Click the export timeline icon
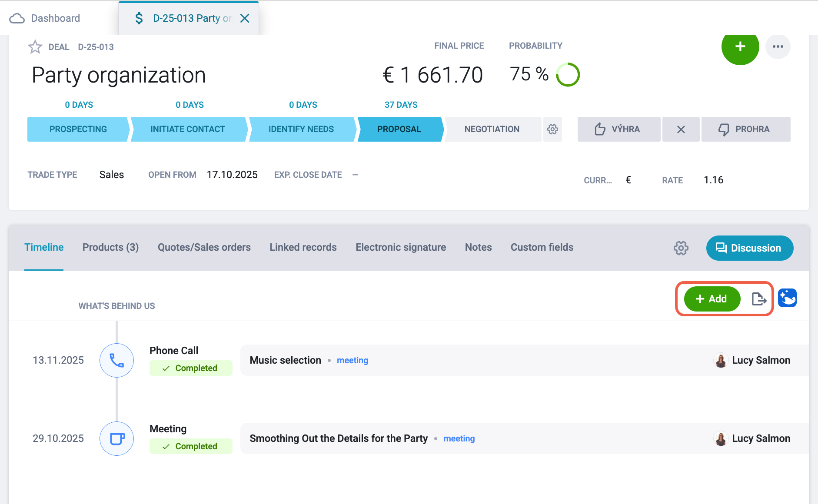The width and height of the screenshot is (818, 504). click(759, 299)
